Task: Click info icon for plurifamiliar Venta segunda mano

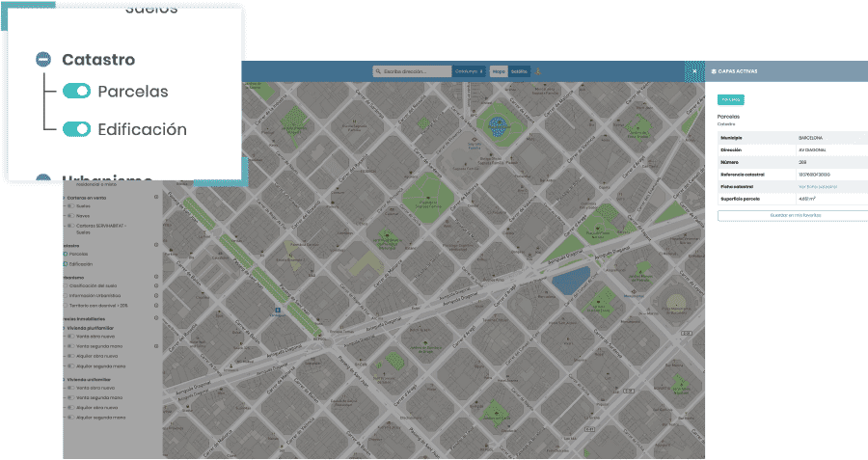Action: (156, 346)
